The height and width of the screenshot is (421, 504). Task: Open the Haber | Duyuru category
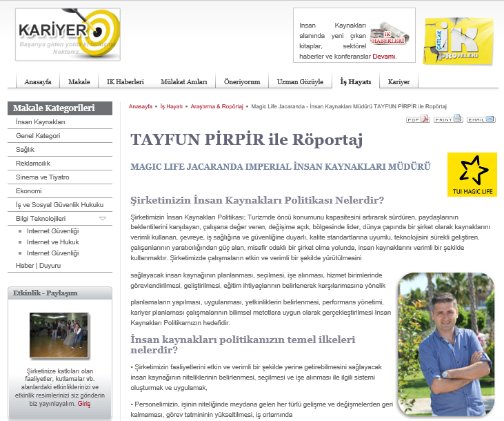(38, 266)
